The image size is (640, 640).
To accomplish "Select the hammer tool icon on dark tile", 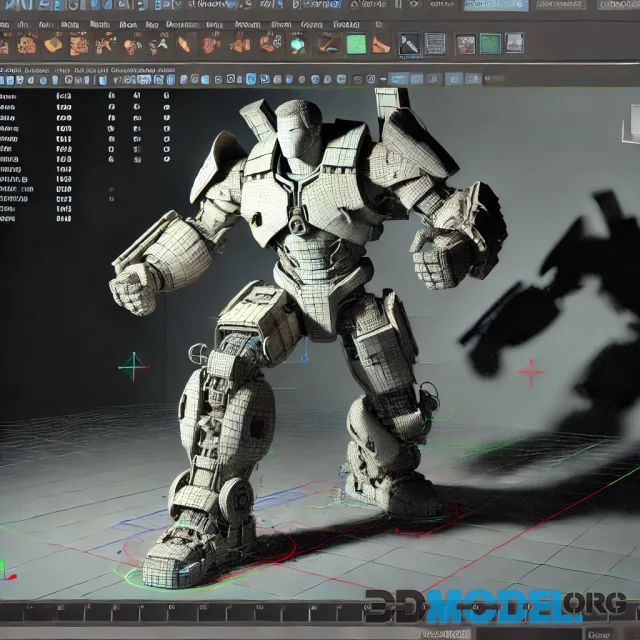I will pyautogui.click(x=409, y=44).
